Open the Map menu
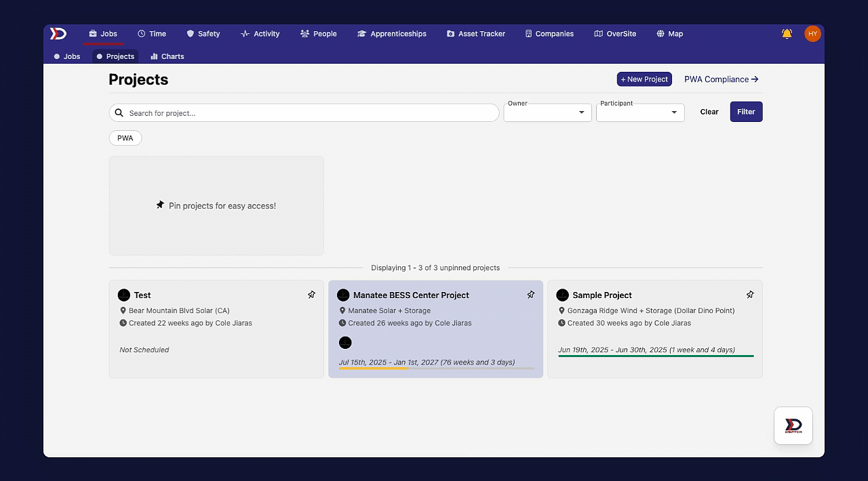Image resolution: width=868 pixels, height=481 pixels. click(x=670, y=33)
